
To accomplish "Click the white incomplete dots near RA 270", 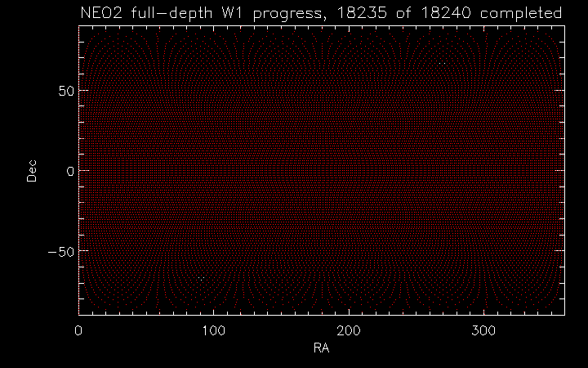I will point(442,64).
